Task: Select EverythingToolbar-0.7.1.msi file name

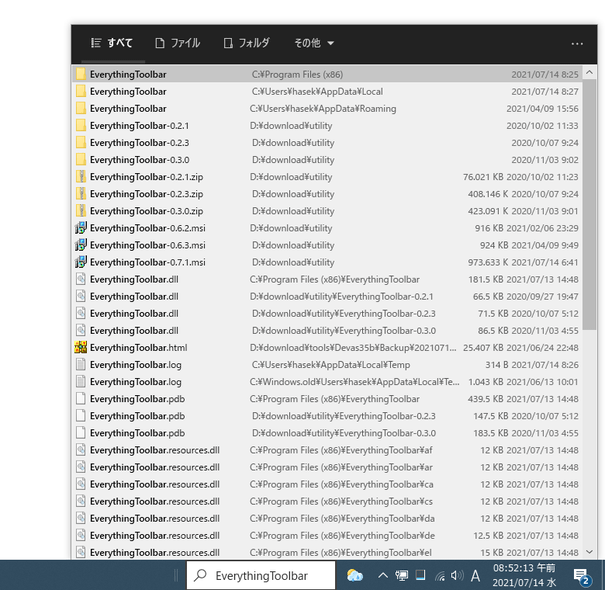Action: click(x=147, y=262)
